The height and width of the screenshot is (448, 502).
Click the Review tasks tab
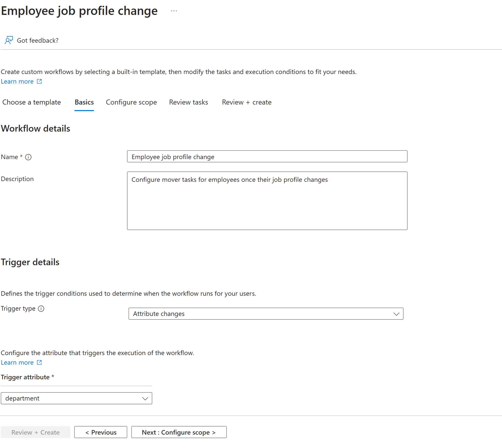(x=189, y=102)
